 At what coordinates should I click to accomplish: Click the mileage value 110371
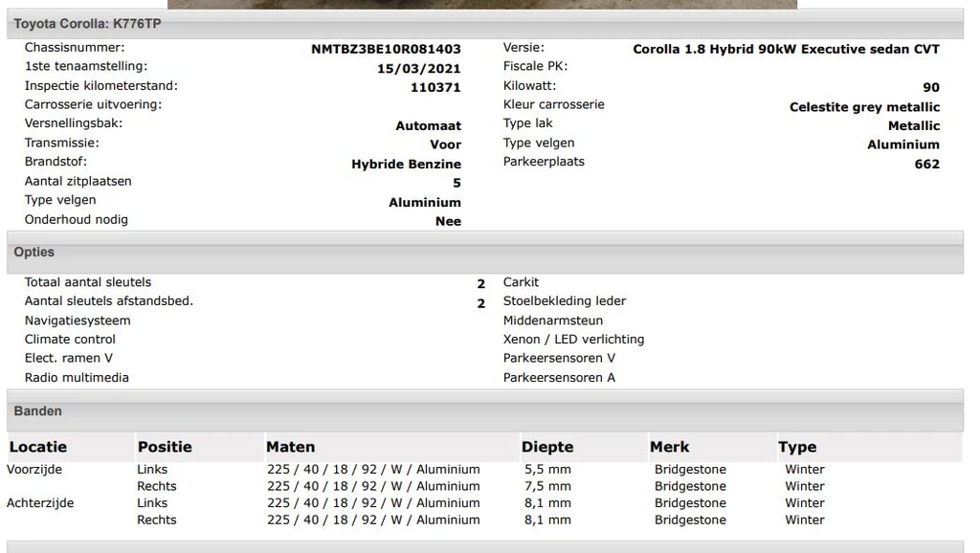coord(435,87)
